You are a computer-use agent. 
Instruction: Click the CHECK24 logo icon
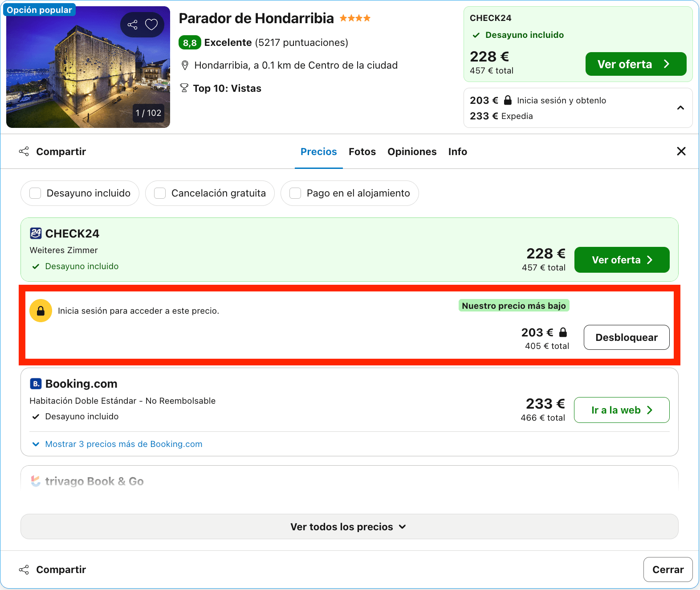coord(36,234)
